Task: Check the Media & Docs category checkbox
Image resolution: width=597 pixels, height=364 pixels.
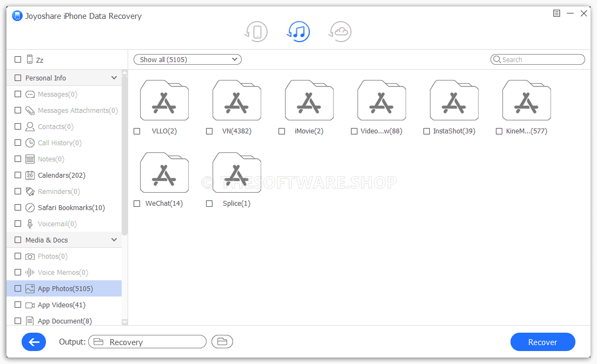Action: (x=18, y=240)
